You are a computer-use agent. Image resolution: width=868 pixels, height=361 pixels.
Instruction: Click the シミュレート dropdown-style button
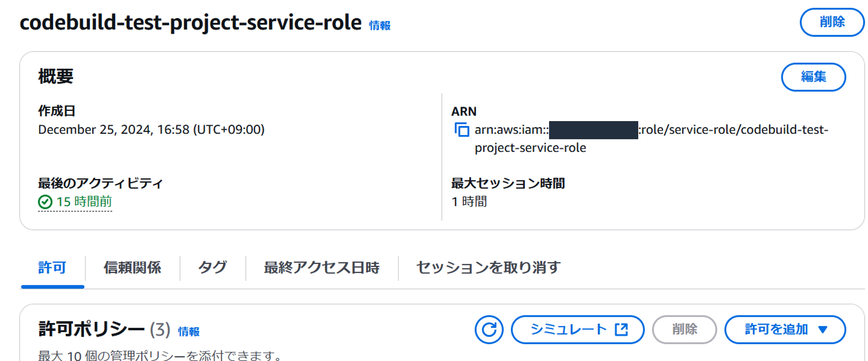[x=577, y=329]
